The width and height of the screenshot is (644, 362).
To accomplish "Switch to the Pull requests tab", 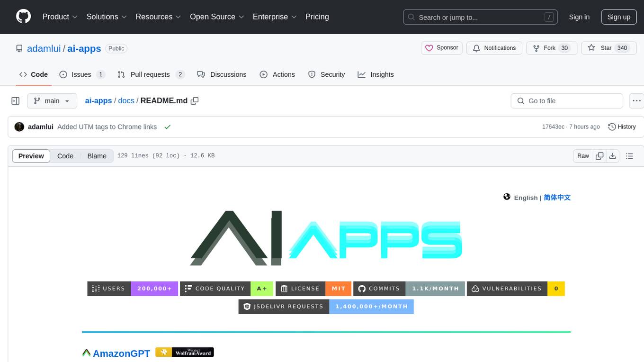I will point(151,74).
